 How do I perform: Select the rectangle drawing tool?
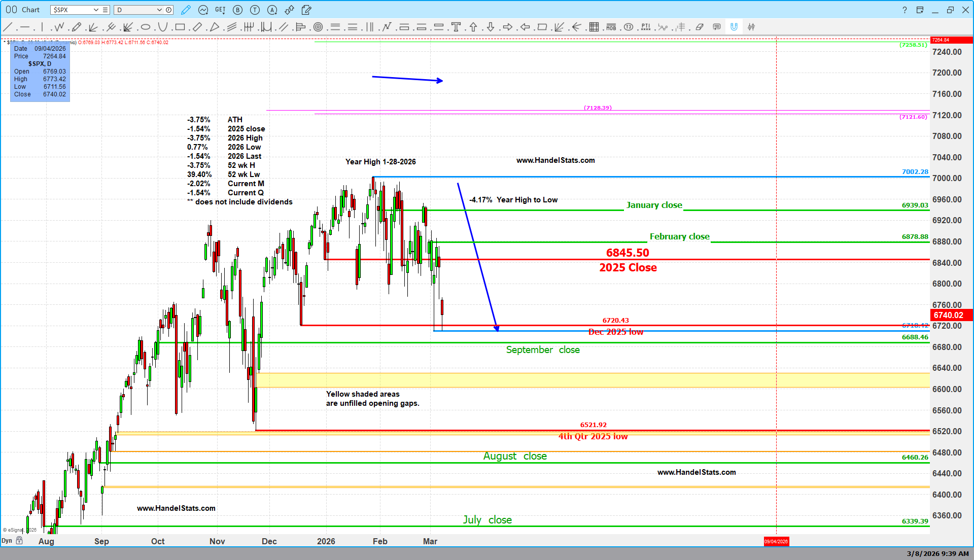point(180,27)
